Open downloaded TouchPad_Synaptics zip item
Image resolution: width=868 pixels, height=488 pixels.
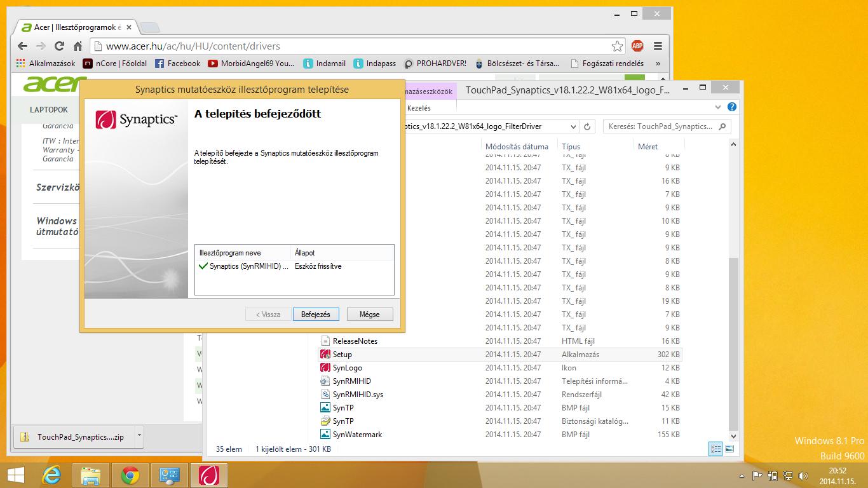[x=74, y=437]
